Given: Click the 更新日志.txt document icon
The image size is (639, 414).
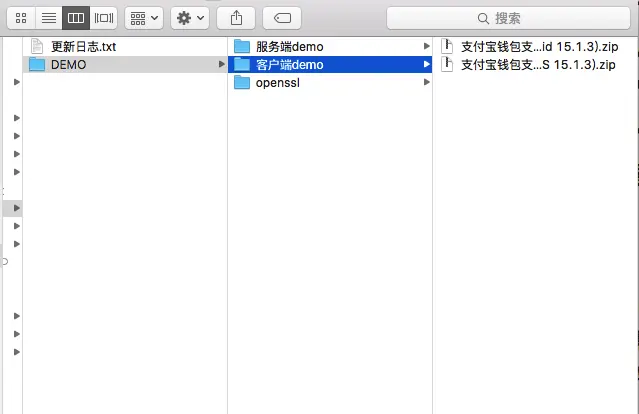Looking at the screenshot, I should click(37, 46).
